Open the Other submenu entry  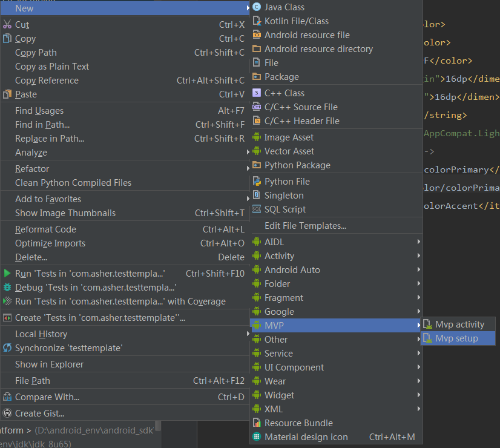[x=336, y=339]
